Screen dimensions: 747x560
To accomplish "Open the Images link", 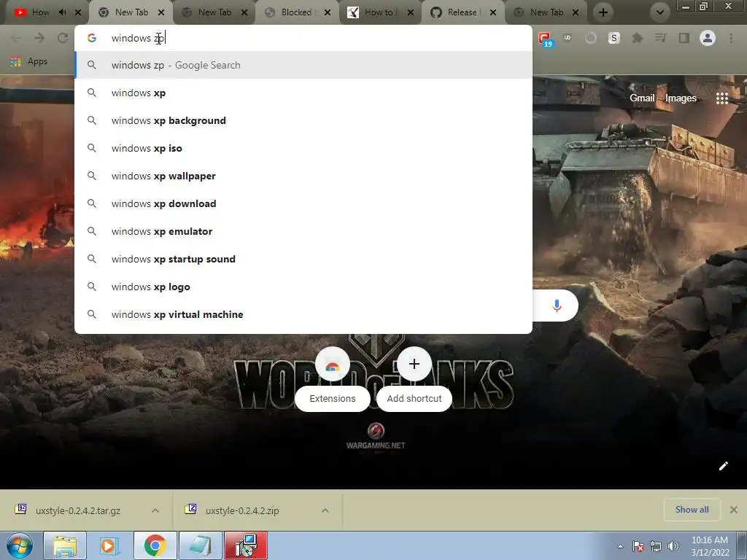I will pos(681,98).
